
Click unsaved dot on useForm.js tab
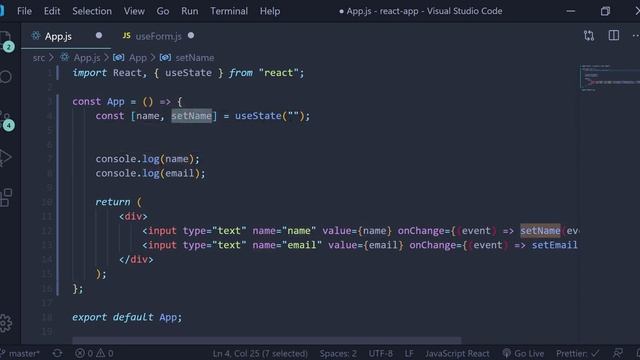[x=191, y=36]
